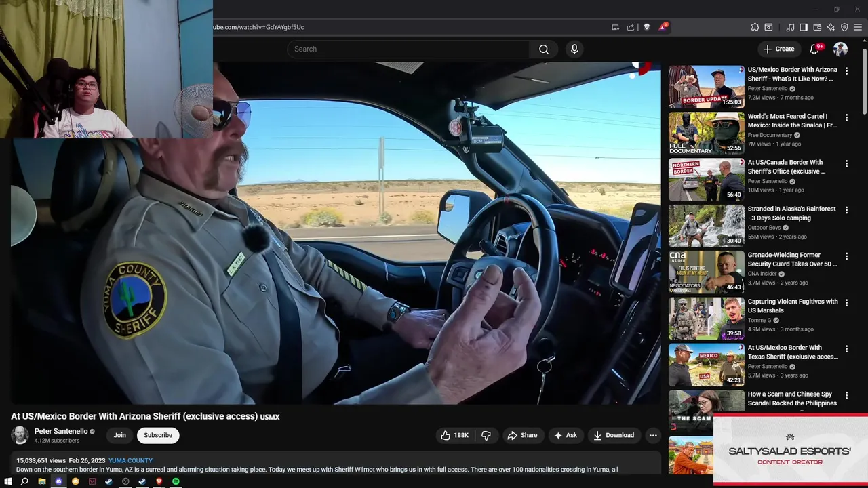Click the YUMA COUNTY location link
Image resolution: width=868 pixels, height=488 pixels.
coord(130,460)
